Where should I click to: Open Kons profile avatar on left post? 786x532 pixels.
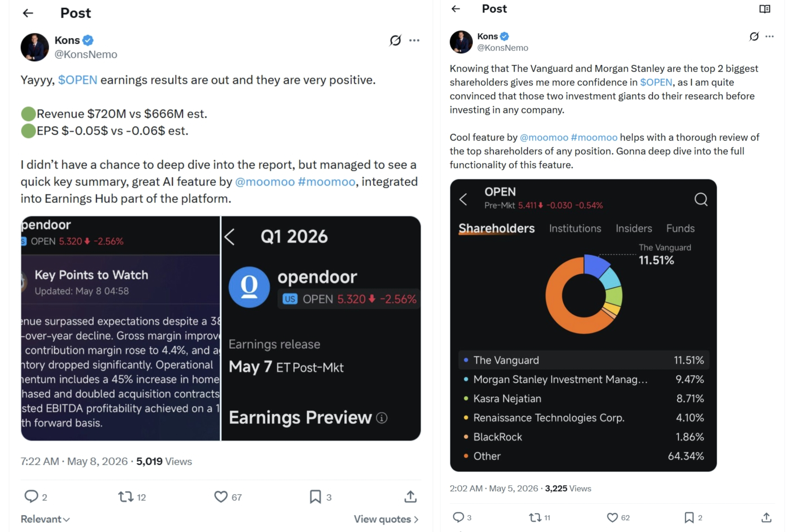click(35, 47)
